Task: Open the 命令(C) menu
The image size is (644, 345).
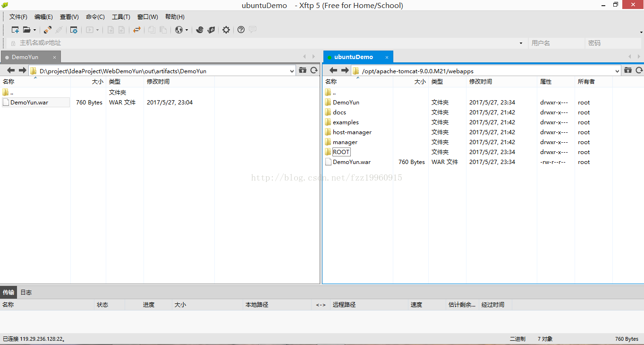Action: click(x=95, y=17)
